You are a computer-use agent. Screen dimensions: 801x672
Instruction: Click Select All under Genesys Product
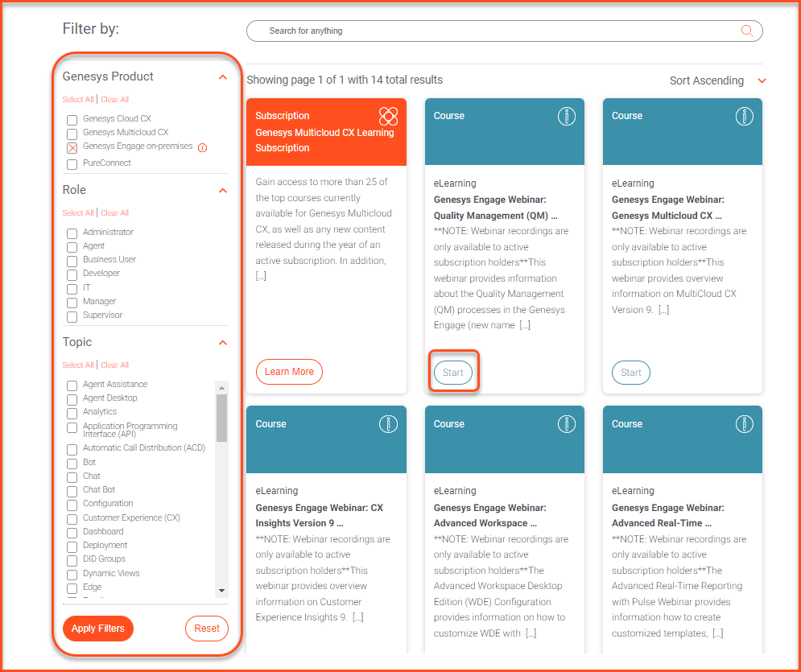click(x=78, y=100)
